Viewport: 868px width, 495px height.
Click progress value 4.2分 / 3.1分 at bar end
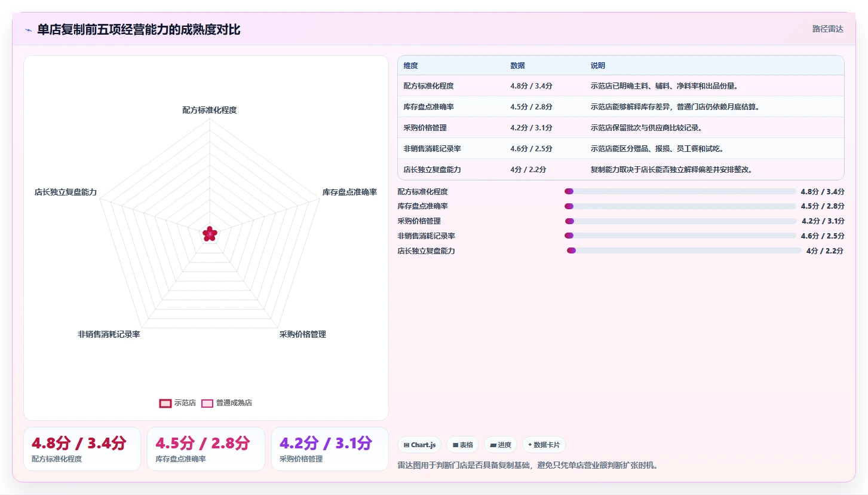(x=823, y=221)
